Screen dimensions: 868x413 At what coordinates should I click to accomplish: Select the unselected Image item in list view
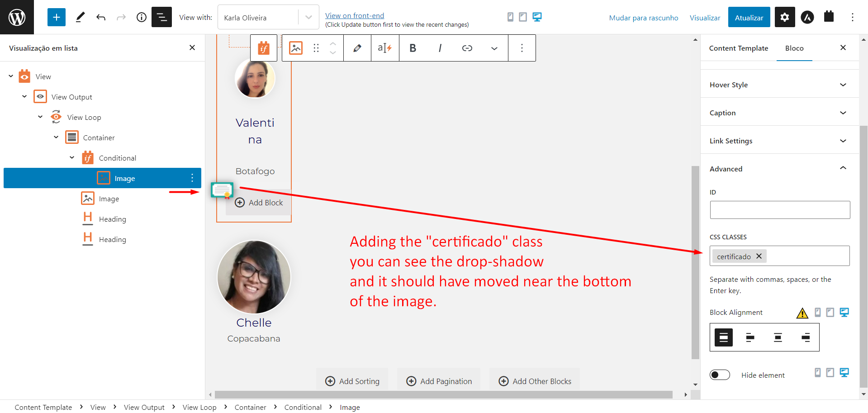click(109, 199)
